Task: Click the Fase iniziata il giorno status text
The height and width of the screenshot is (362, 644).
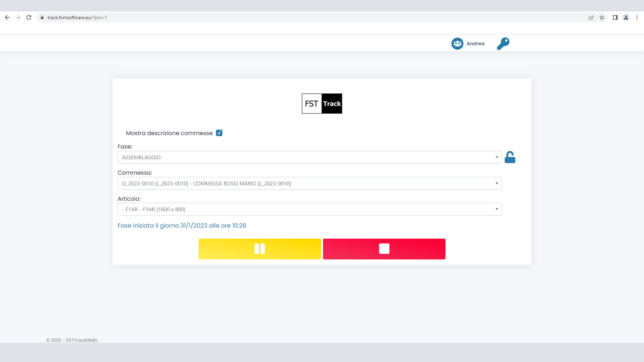Action: pos(182,225)
